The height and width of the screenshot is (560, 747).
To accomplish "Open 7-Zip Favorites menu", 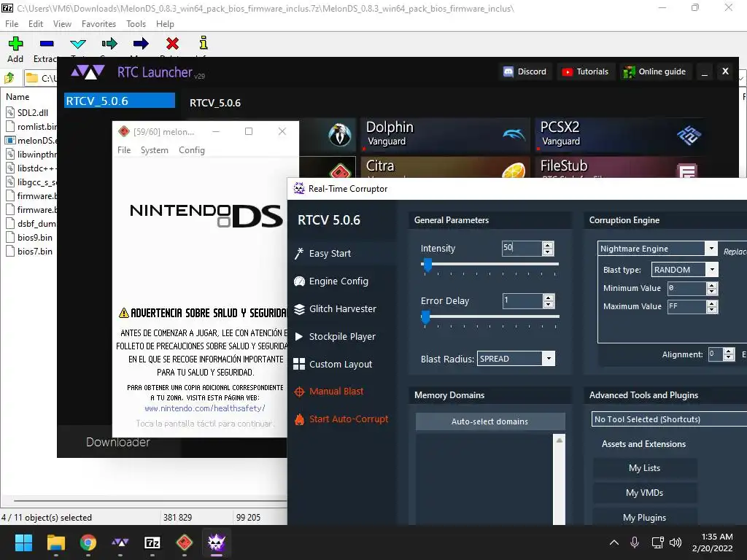I will point(98,24).
